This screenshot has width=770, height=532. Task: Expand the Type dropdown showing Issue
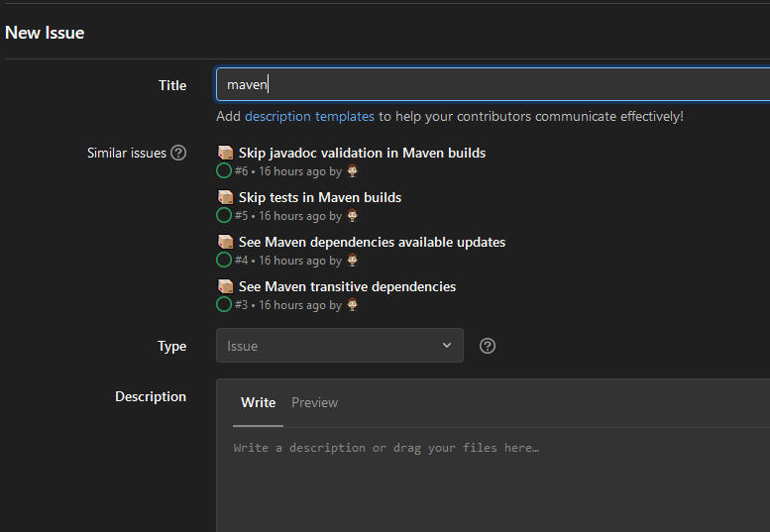pos(339,346)
